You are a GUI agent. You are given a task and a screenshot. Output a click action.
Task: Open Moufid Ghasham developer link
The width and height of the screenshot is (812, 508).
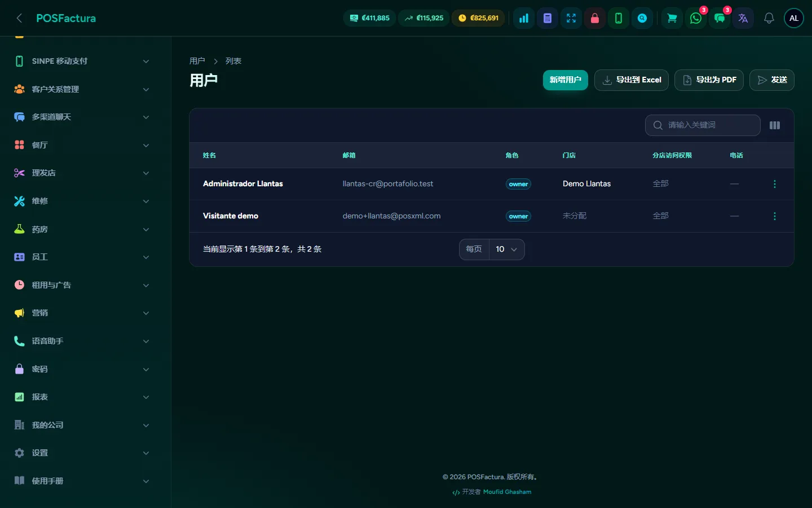507,492
